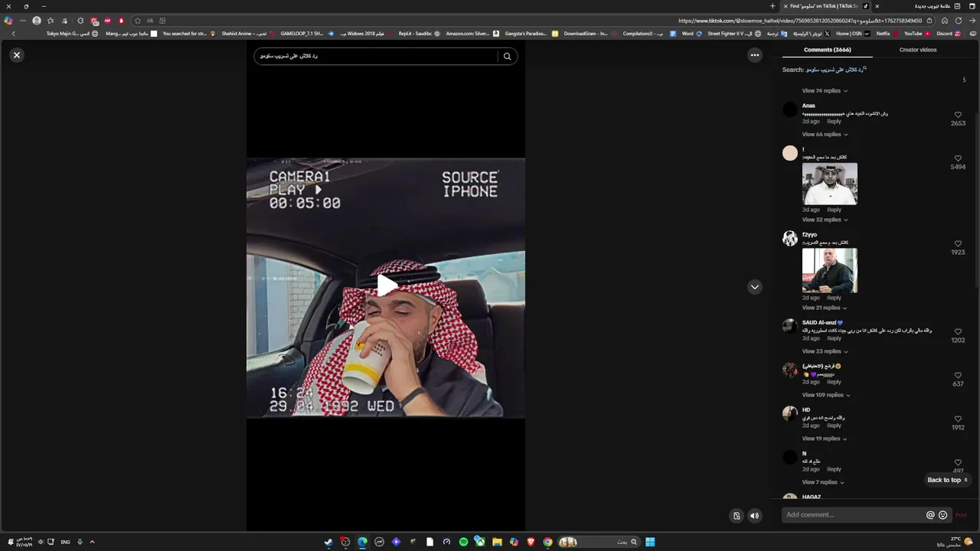
Task: Open f2yyo's profile avatar
Action: (x=790, y=239)
